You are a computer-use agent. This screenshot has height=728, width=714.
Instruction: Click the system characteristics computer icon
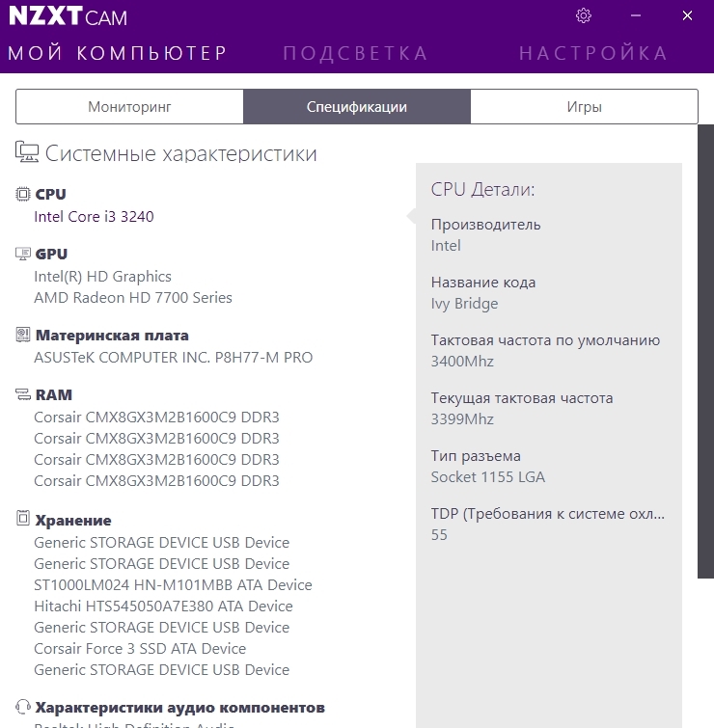[x=27, y=152]
